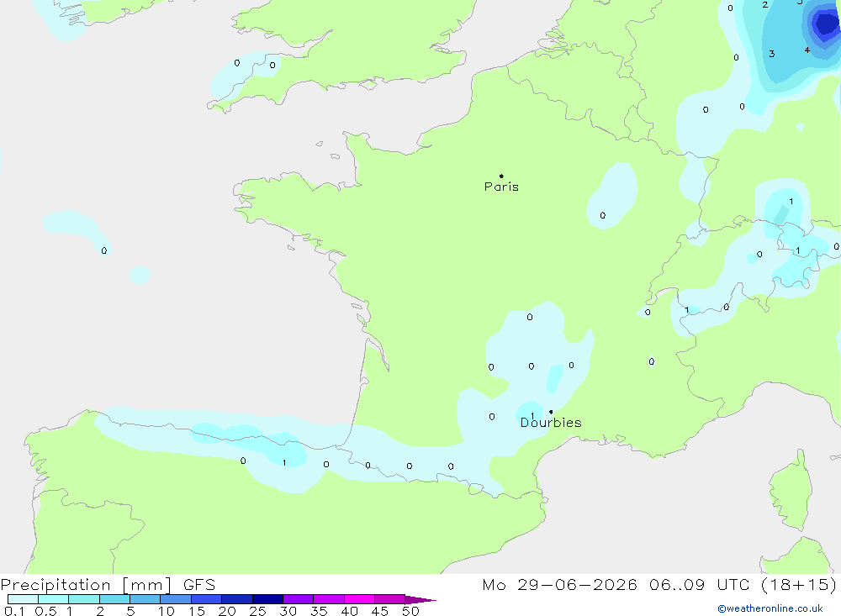
Task: Pick the 2–5 mm legend swatch
Action: click(x=114, y=599)
